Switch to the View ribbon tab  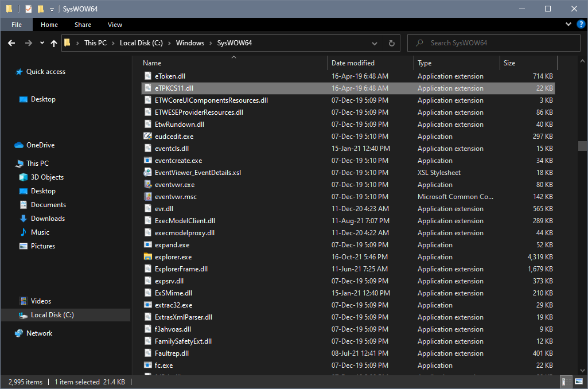point(115,25)
